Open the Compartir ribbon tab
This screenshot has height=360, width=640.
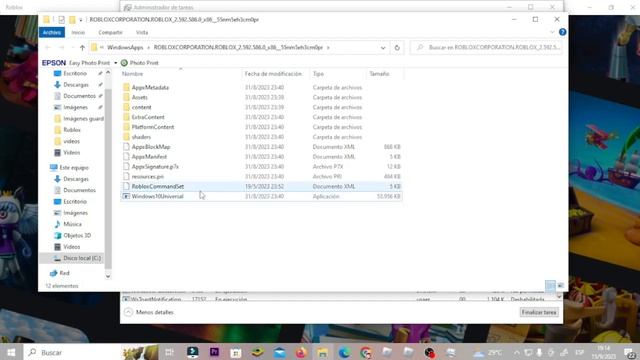click(110, 32)
